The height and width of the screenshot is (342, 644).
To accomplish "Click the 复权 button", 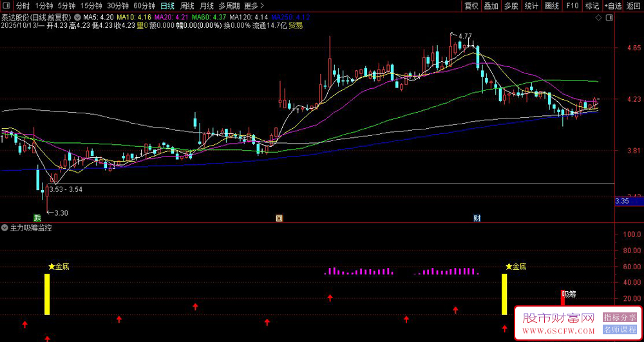I will 471,6.
